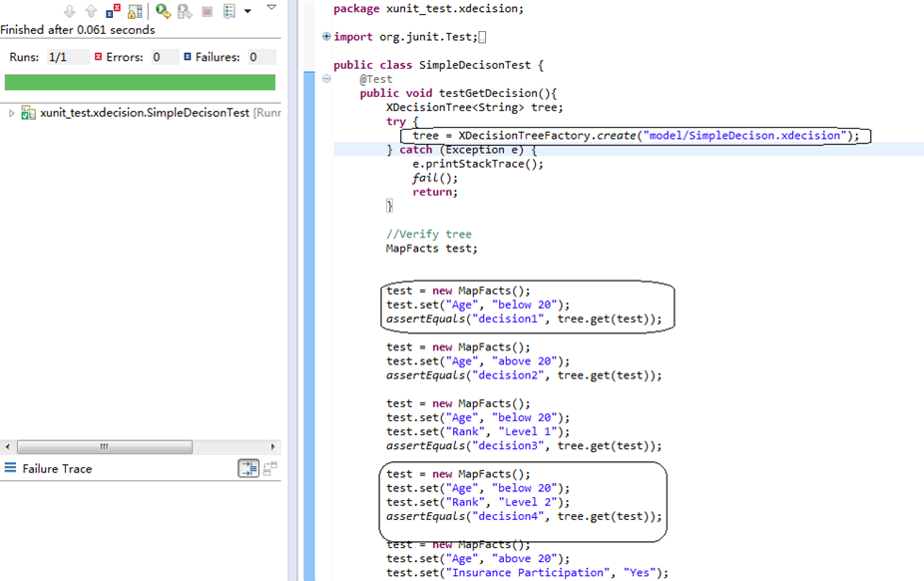Expand xunit_test.xdecision.SimpleDecisonTest tree node

(x=11, y=113)
